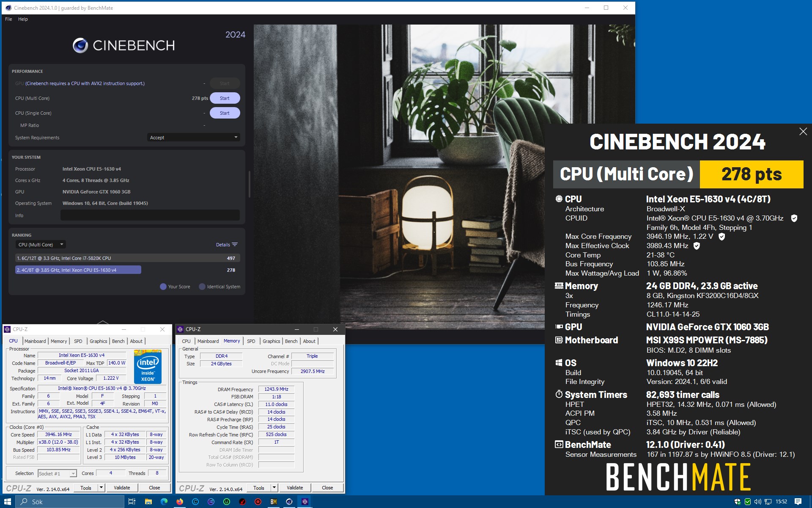Open the notification center icon
Viewport: 812px width, 508px height.
(798, 502)
